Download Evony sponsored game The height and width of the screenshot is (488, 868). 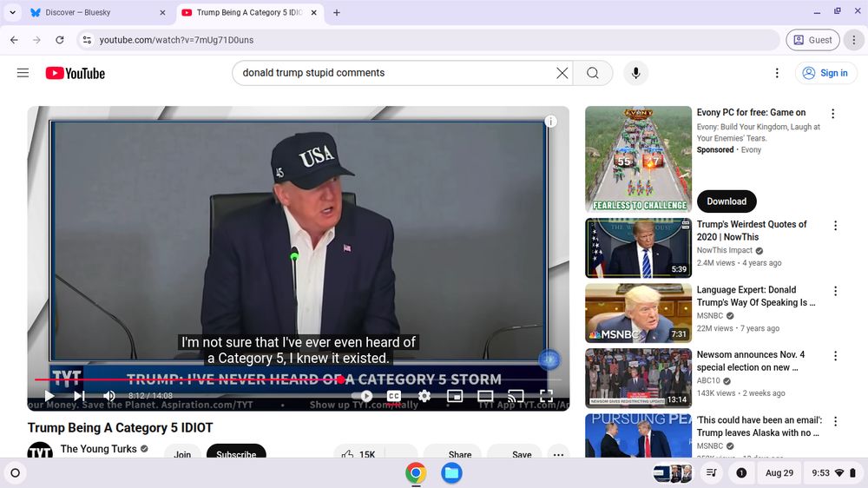click(x=727, y=201)
